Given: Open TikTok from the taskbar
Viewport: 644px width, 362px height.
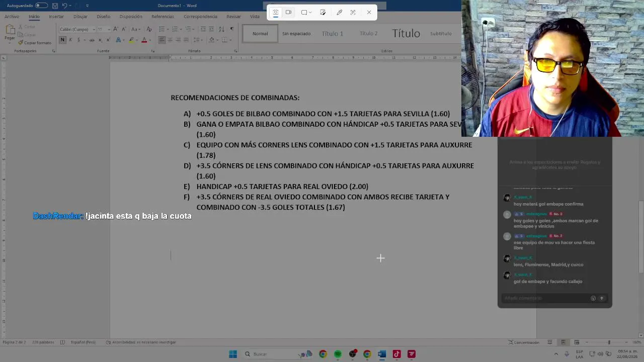Looking at the screenshot, I should 396,354.
